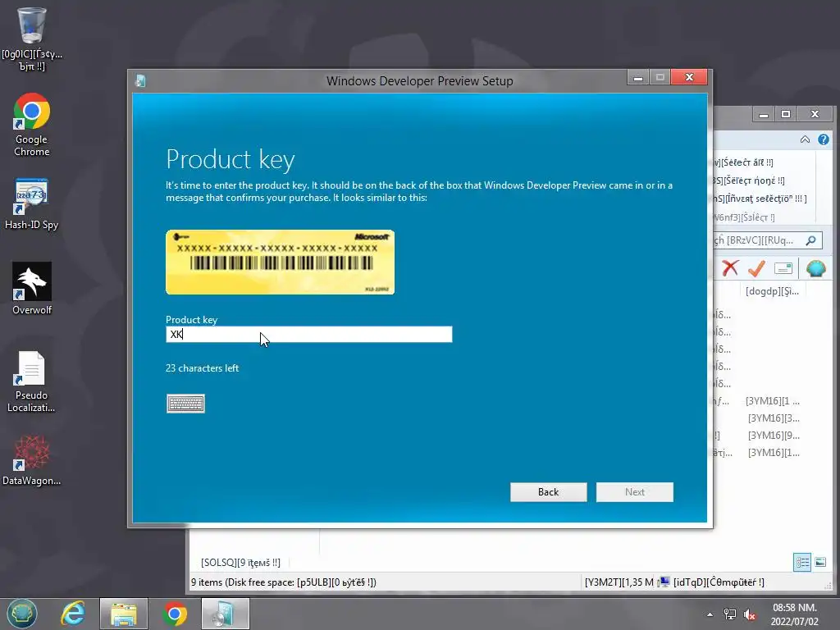Open the Start shell button on taskbar

[21, 614]
